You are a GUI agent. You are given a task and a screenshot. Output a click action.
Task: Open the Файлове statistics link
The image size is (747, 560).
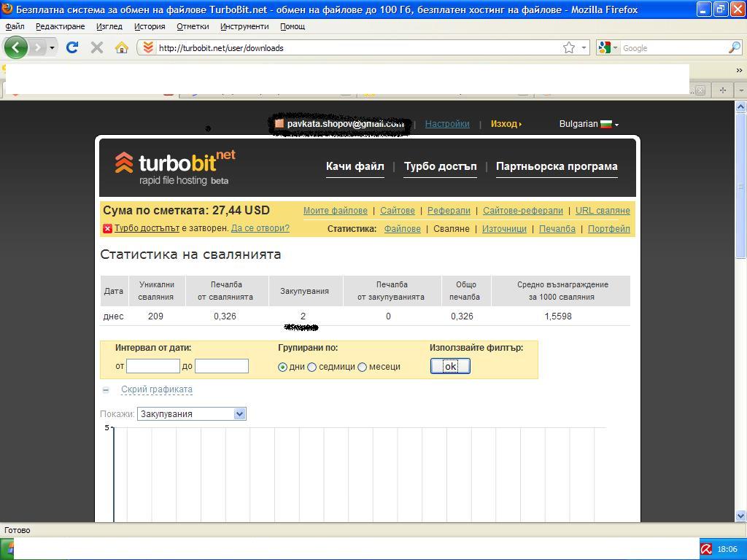coord(403,228)
